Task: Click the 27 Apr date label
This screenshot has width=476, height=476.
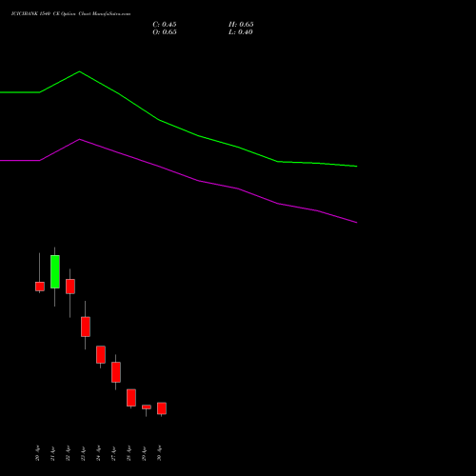Action: pyautogui.click(x=113, y=453)
